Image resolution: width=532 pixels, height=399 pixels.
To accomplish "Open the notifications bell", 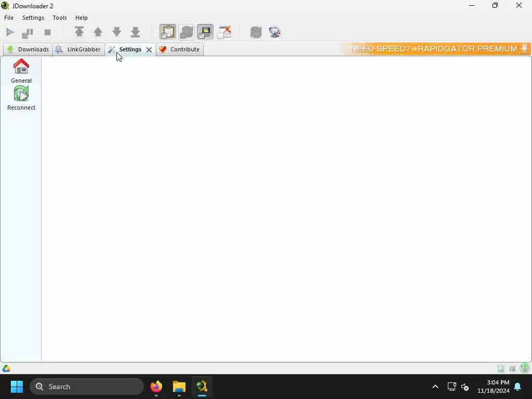I will pos(518,387).
